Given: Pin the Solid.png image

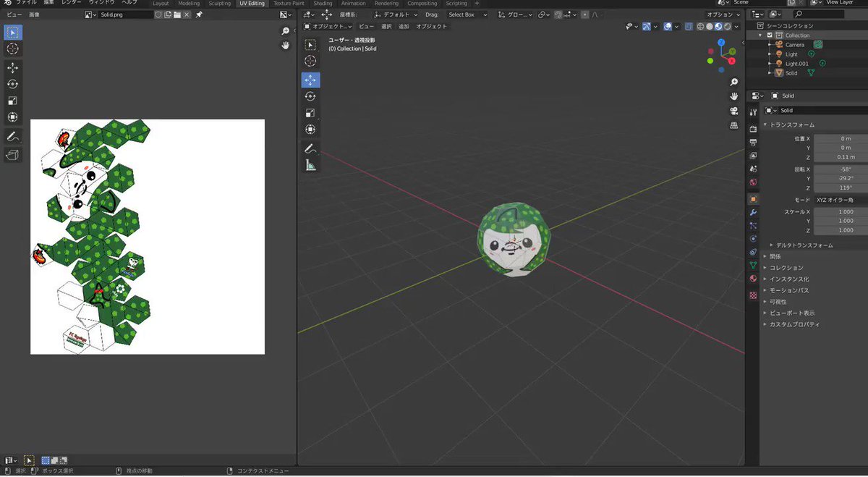Looking at the screenshot, I should point(199,14).
